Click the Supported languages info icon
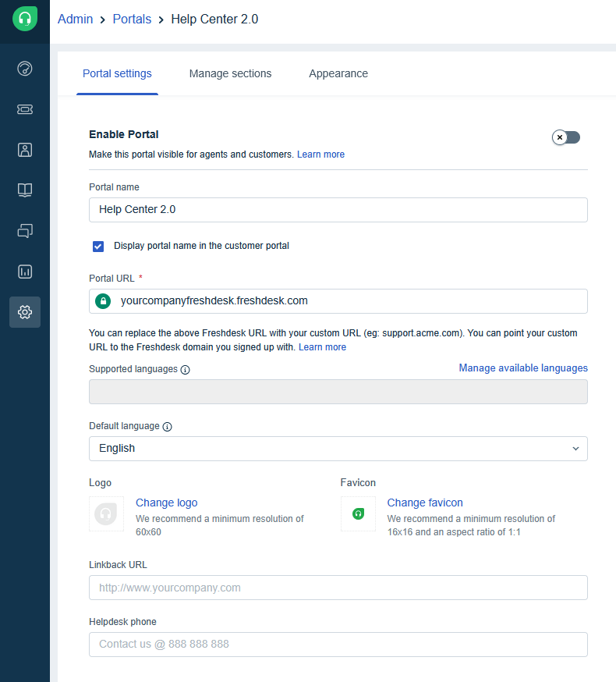 click(185, 370)
